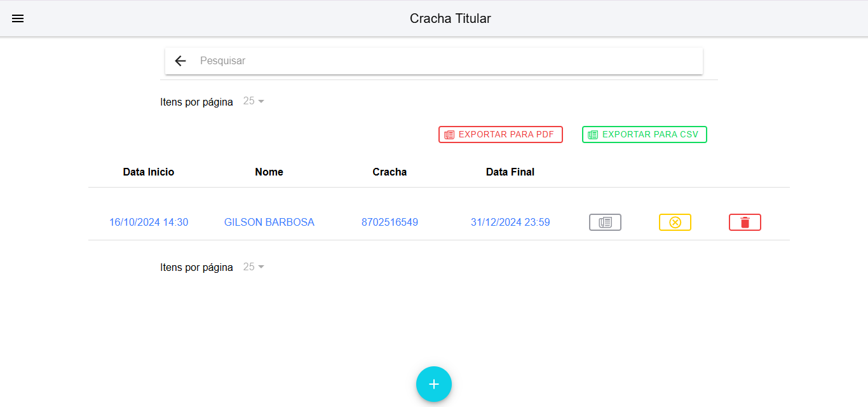Open the hamburger navigation menu
The width and height of the screenshot is (868, 407).
point(18,18)
